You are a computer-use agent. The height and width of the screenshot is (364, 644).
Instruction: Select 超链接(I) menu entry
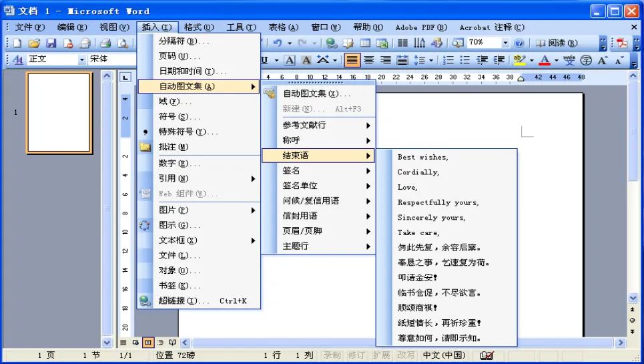click(x=199, y=301)
